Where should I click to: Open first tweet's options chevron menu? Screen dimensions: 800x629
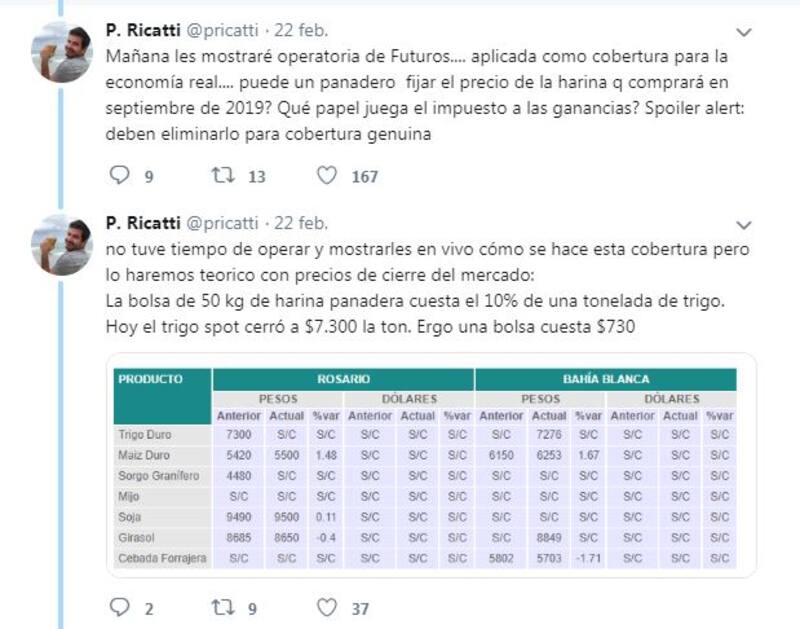point(743,31)
